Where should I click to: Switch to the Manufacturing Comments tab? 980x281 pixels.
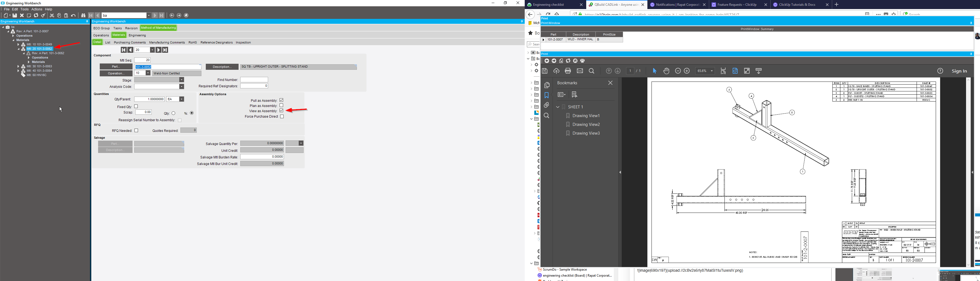(x=167, y=43)
